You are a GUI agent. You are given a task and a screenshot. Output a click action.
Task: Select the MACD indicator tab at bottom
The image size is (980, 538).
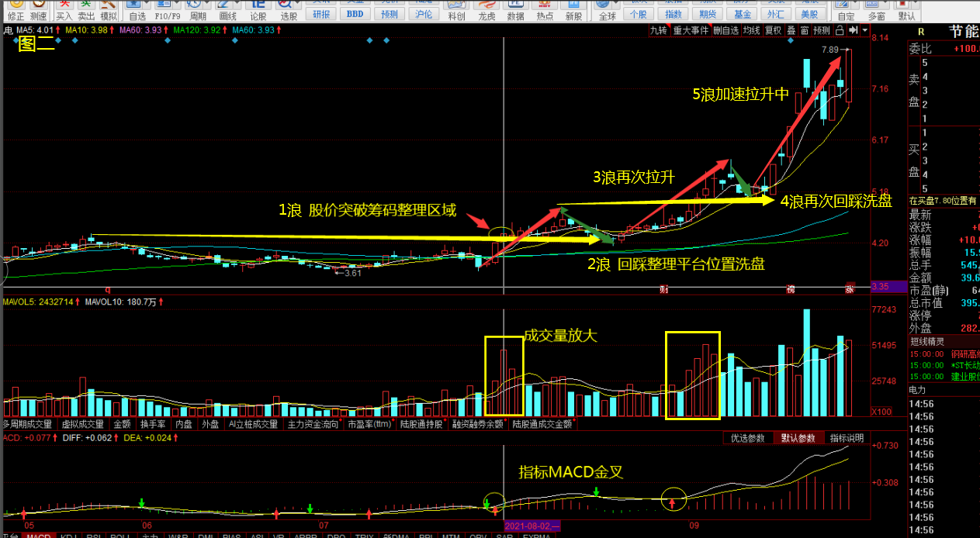click(37, 535)
